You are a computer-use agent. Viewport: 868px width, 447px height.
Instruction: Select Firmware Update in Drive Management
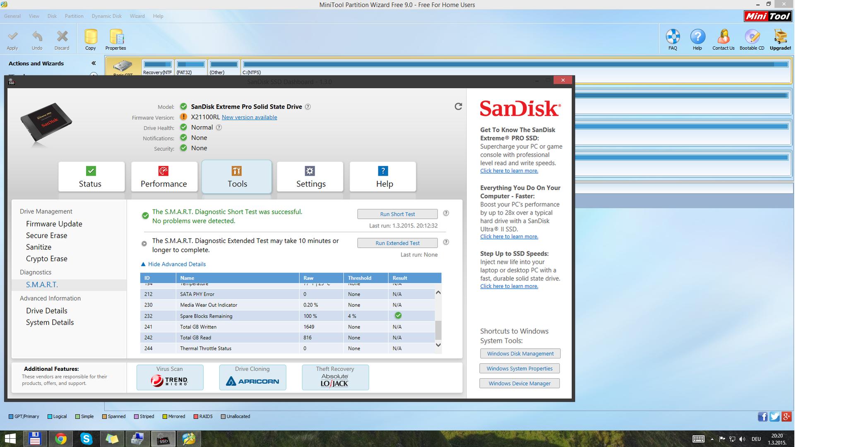(54, 224)
